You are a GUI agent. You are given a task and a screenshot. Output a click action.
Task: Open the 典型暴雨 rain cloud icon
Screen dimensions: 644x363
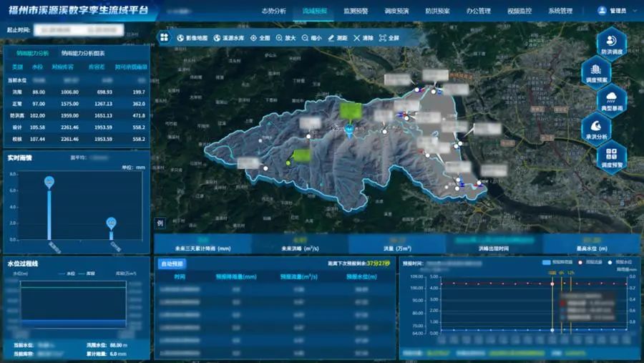click(x=611, y=97)
